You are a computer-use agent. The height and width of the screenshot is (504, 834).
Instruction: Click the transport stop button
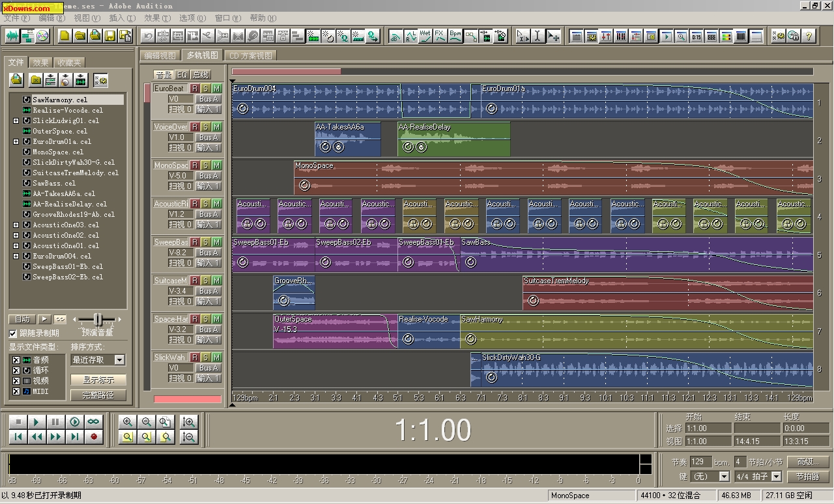pyautogui.click(x=18, y=422)
